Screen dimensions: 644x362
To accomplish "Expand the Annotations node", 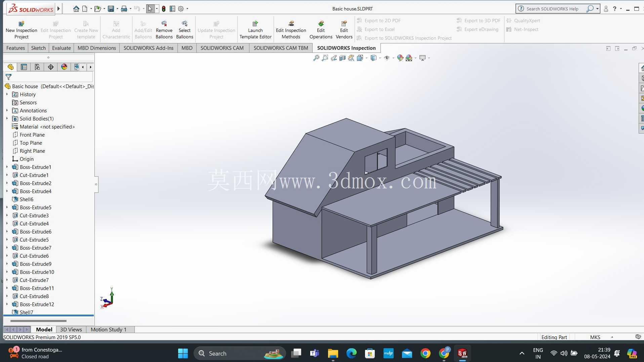I will [7, 111].
